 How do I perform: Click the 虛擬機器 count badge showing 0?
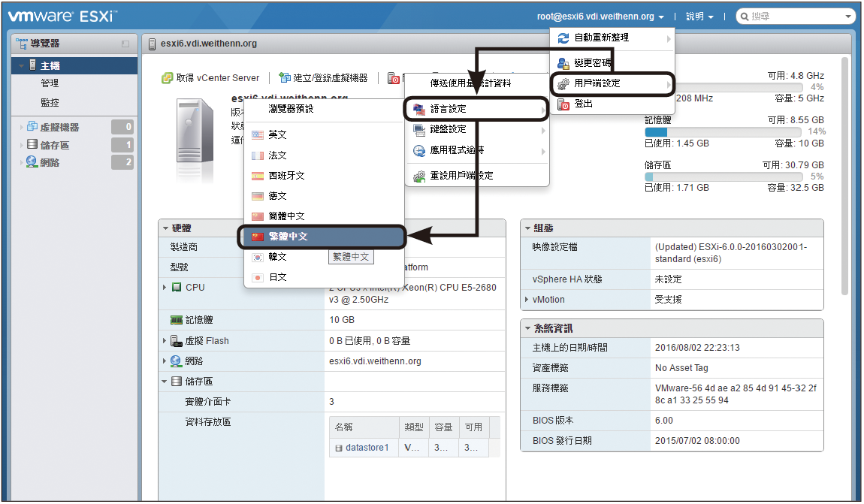pos(122,127)
